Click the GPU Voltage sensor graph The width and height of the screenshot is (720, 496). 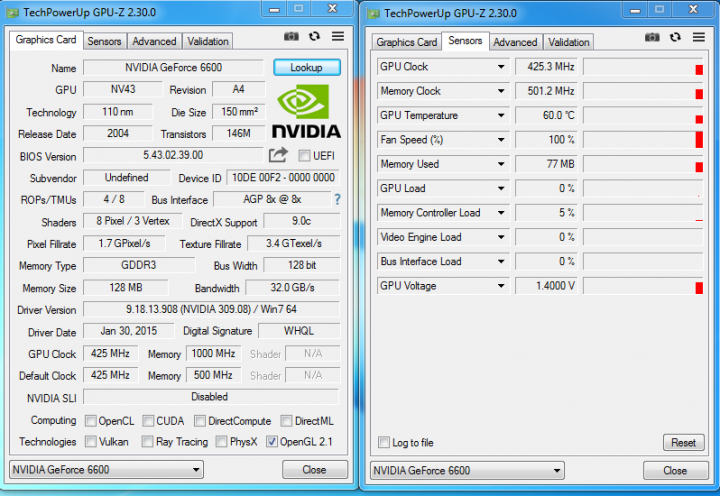pyautogui.click(x=643, y=286)
